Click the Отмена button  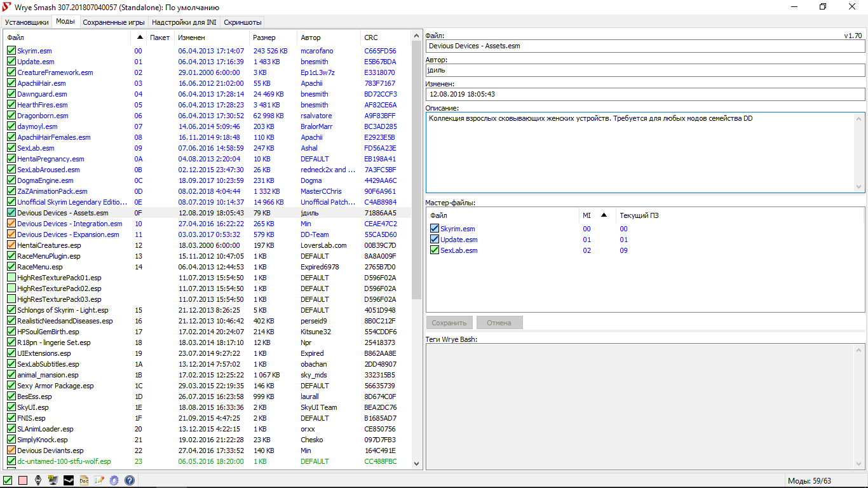[499, 323]
